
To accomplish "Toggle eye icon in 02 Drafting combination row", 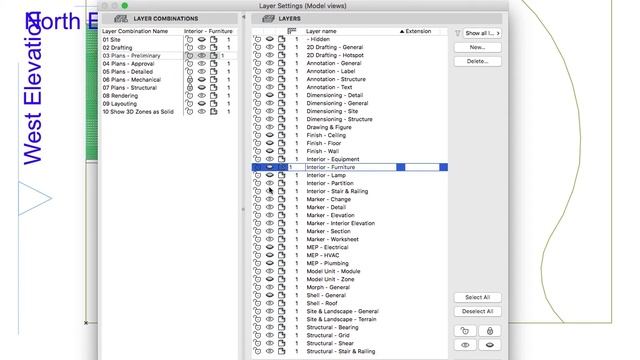I will [x=202, y=48].
